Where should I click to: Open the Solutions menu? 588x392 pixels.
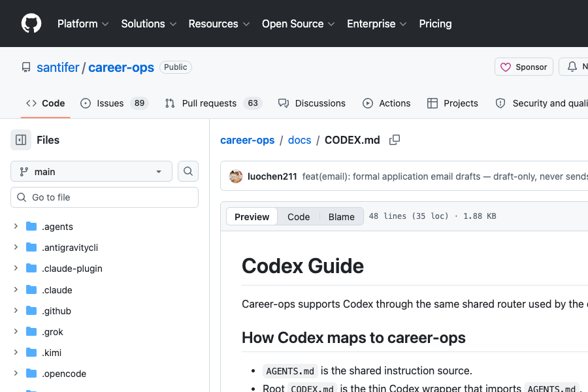148,24
